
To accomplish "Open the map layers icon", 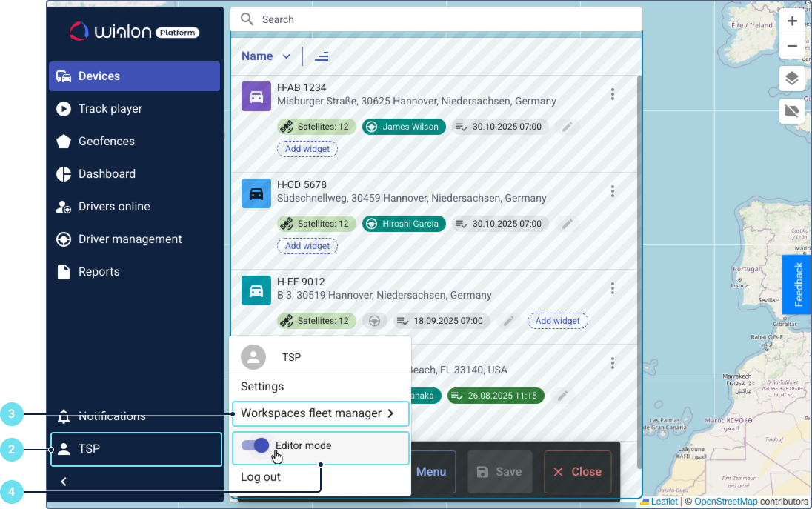I will (x=792, y=79).
